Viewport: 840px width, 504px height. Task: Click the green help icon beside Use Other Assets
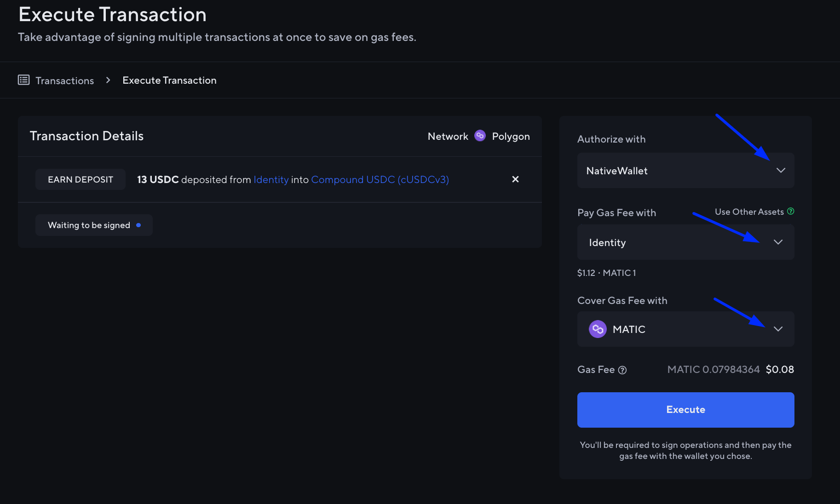coord(791,211)
